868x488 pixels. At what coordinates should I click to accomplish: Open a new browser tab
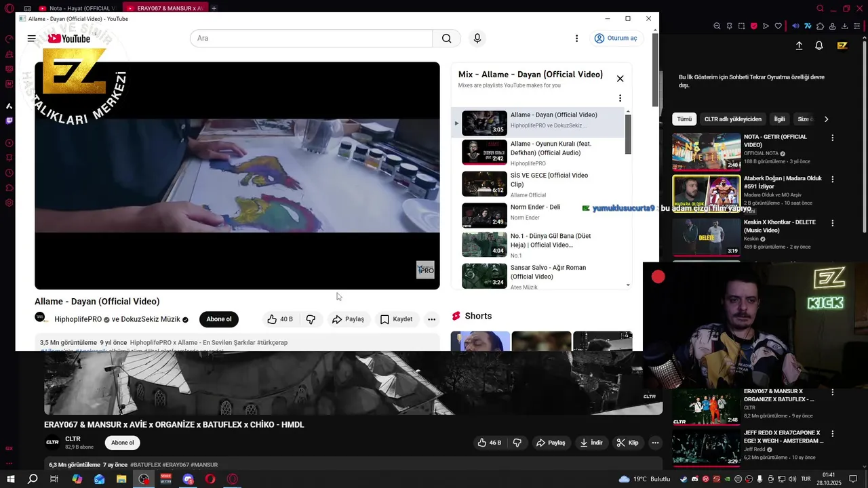coord(214,8)
